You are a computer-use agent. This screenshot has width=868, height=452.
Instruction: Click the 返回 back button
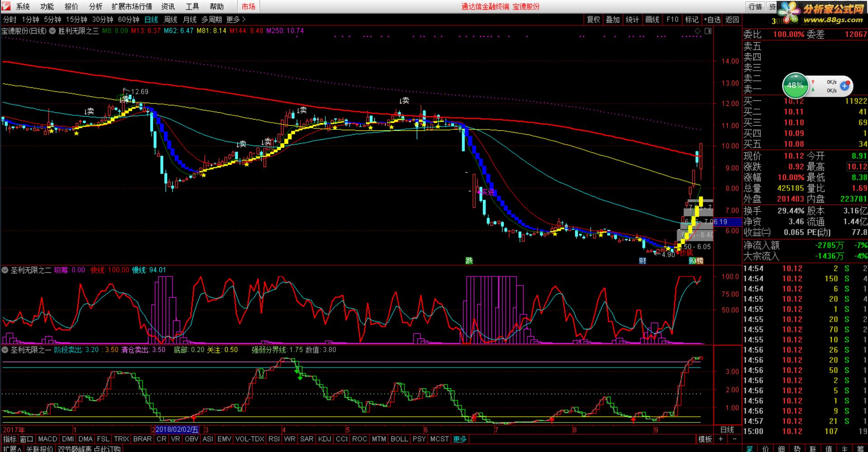pos(732,19)
